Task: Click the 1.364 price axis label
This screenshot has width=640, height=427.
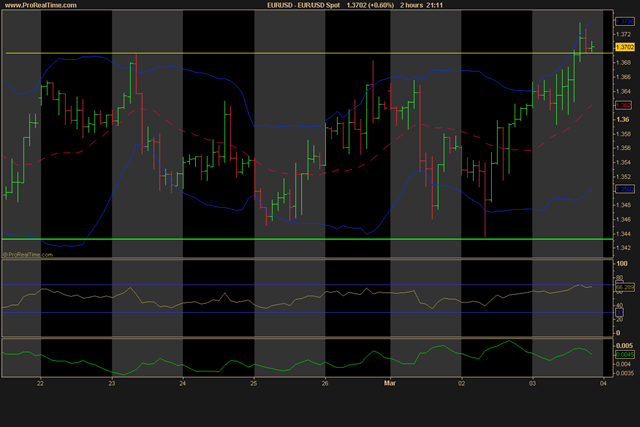Action: coord(623,91)
